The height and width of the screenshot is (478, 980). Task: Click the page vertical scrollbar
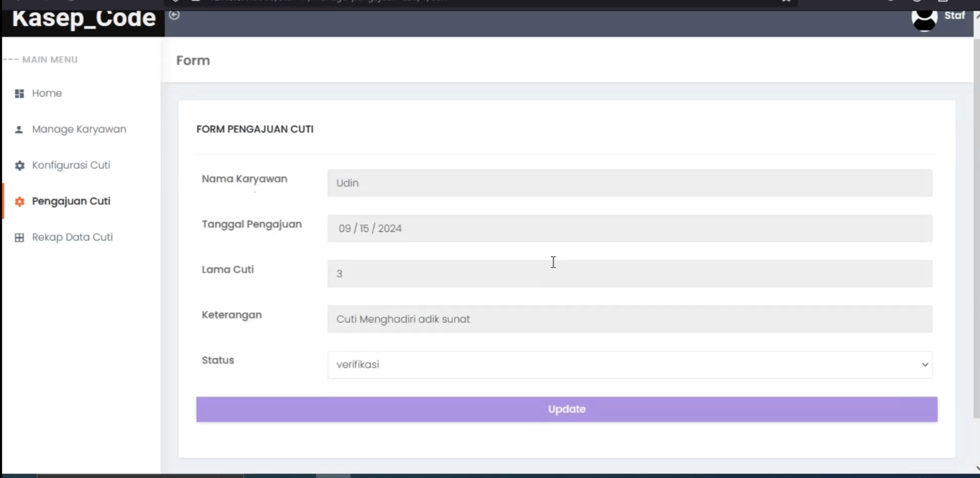pyautogui.click(x=977, y=228)
